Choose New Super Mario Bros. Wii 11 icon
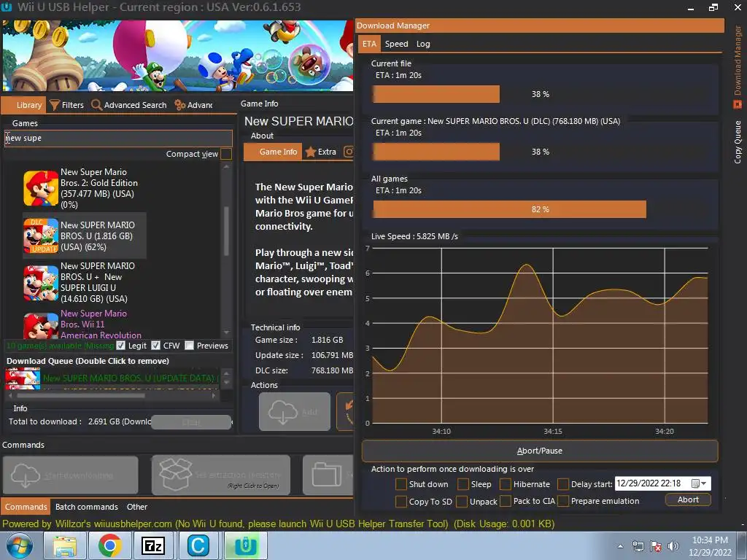 click(41, 325)
